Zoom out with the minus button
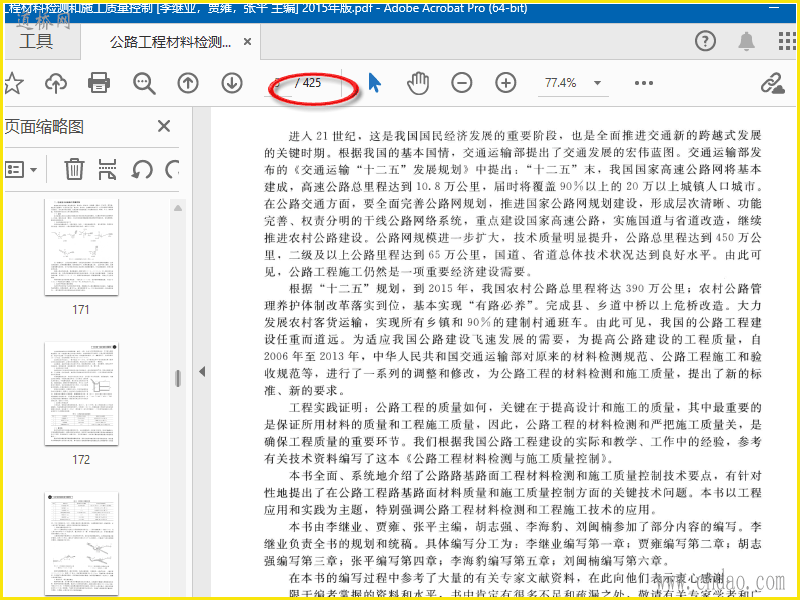800x600 pixels. 462,83
